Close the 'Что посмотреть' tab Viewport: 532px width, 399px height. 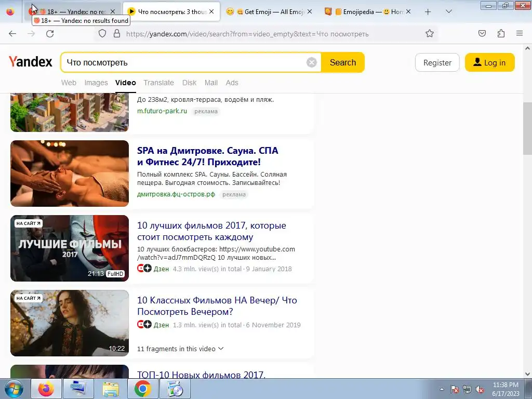pyautogui.click(x=211, y=11)
